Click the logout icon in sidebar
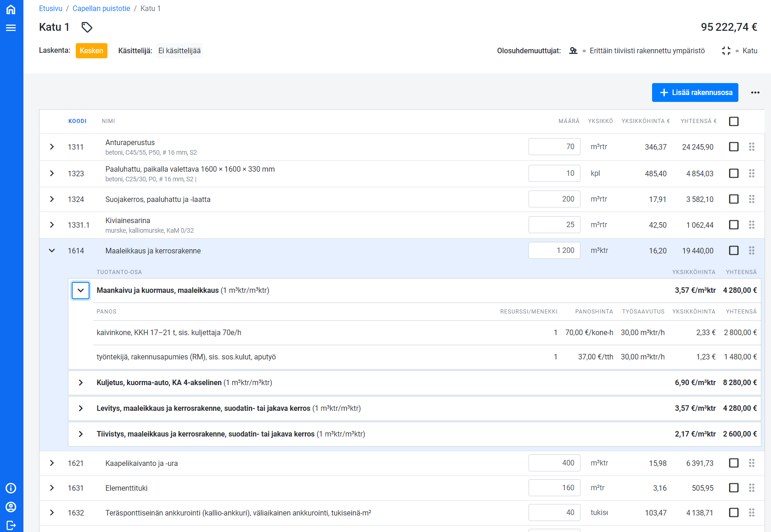Viewport: 771px width, 532px height. coord(11,525)
